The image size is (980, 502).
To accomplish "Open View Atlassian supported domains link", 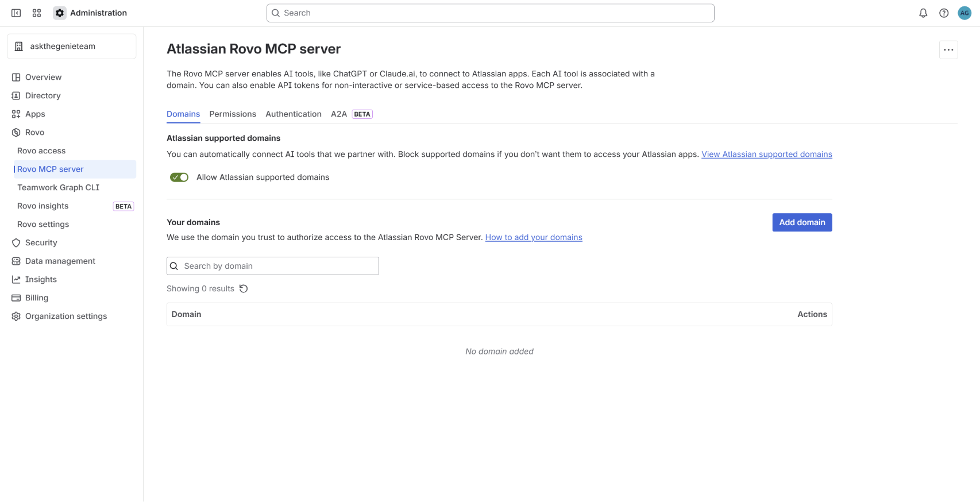I will [767, 154].
